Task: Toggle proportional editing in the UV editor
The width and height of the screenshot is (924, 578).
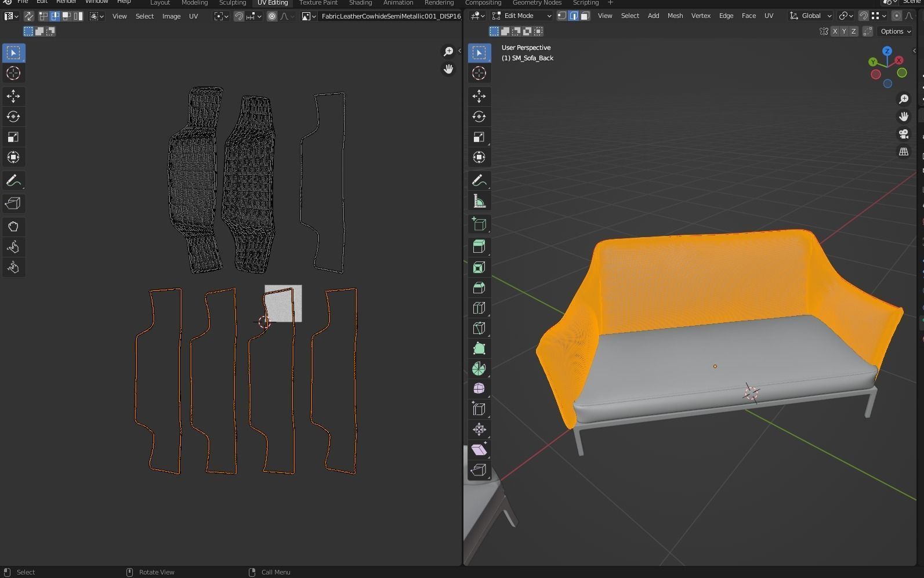Action: coord(271,16)
